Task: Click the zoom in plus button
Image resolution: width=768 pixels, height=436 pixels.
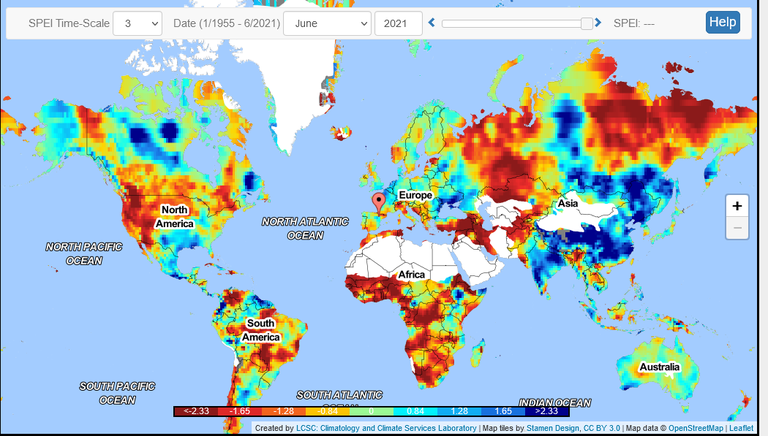Action: [737, 206]
